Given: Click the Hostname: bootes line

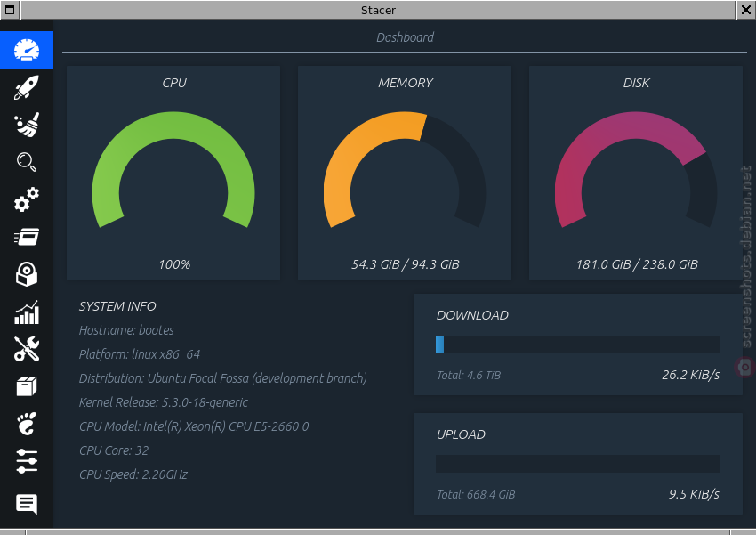Looking at the screenshot, I should [126, 330].
